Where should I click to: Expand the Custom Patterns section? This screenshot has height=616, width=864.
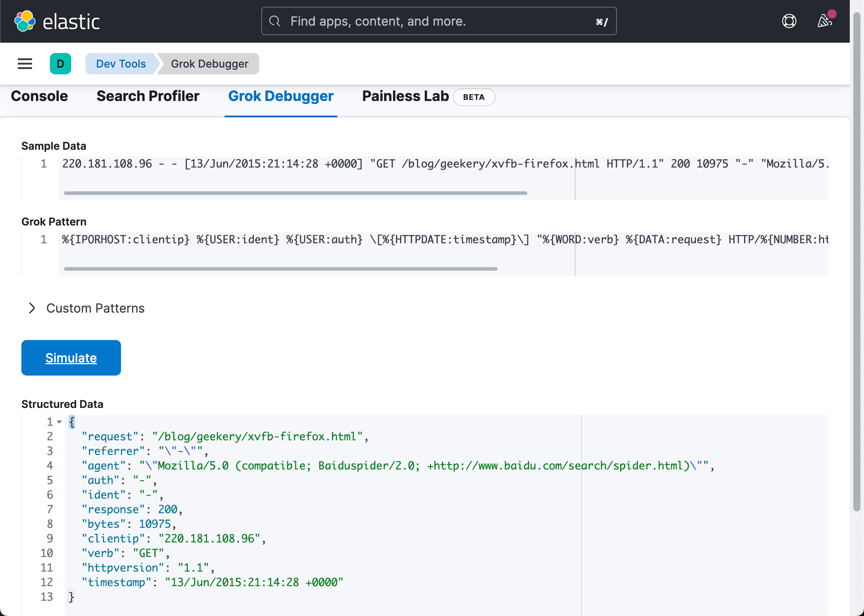(x=32, y=308)
